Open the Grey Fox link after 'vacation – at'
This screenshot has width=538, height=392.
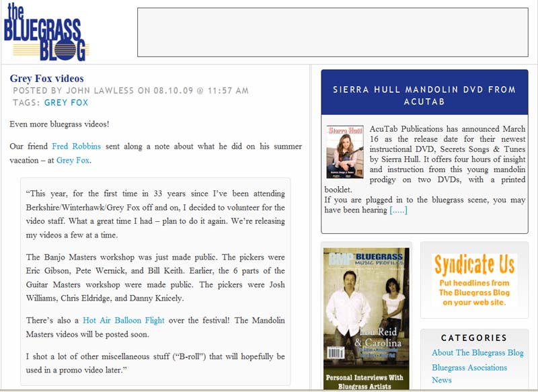(73, 160)
